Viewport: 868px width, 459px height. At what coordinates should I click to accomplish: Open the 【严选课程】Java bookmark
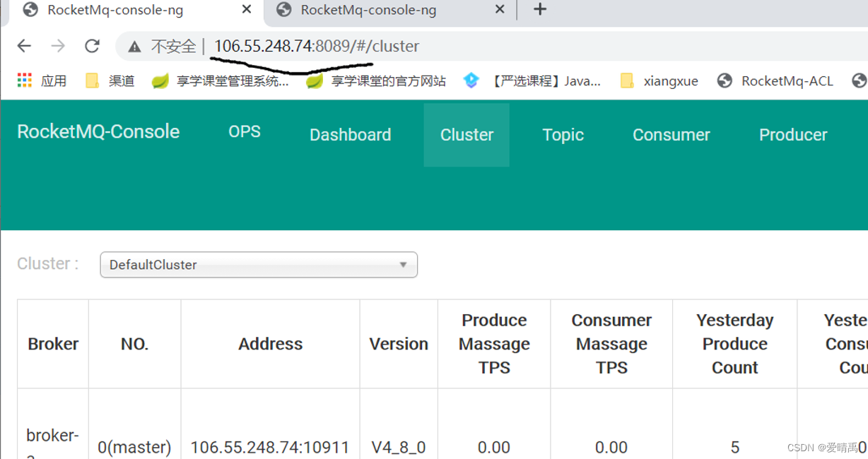pos(532,81)
